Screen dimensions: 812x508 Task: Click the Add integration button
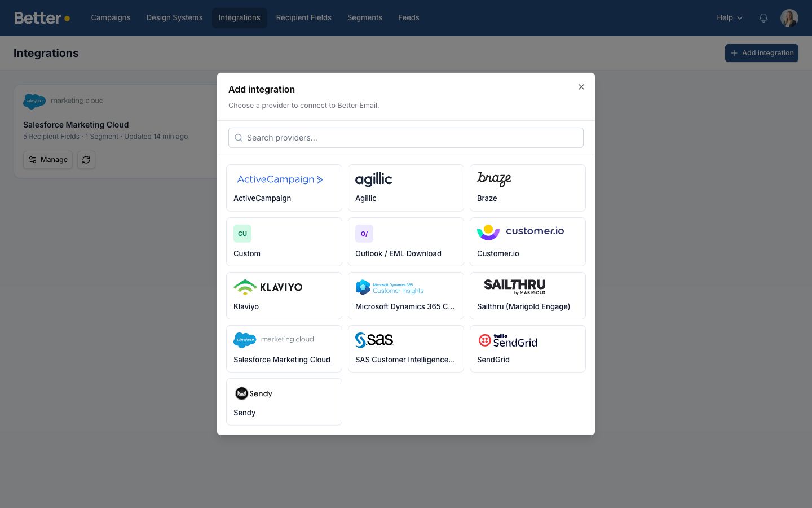[762, 53]
